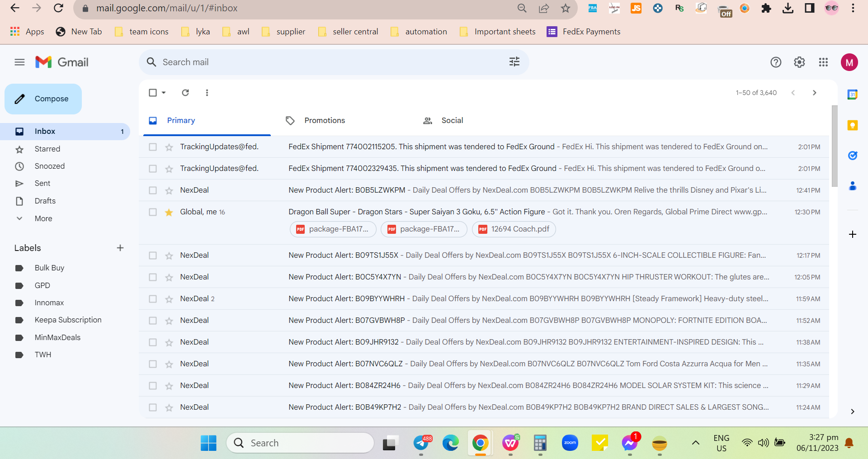Check the NexDeal B07GVBWH8P email
This screenshot has height=459, width=868.
(153, 321)
